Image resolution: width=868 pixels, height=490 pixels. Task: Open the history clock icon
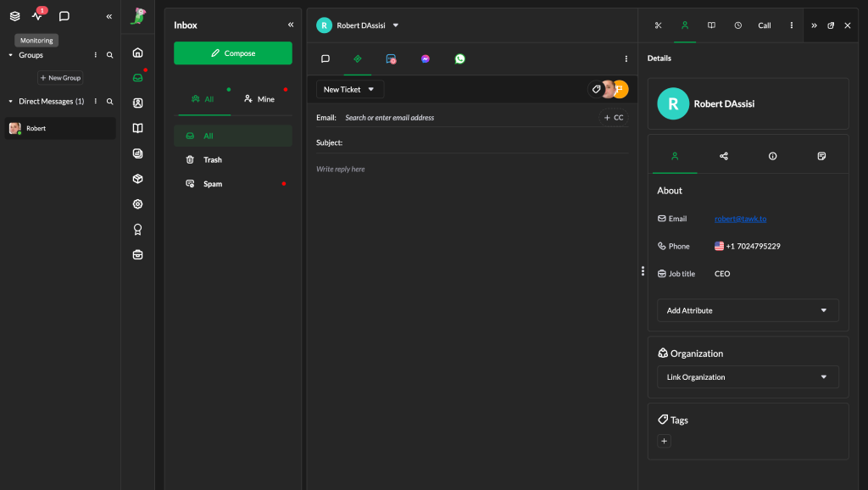click(737, 25)
